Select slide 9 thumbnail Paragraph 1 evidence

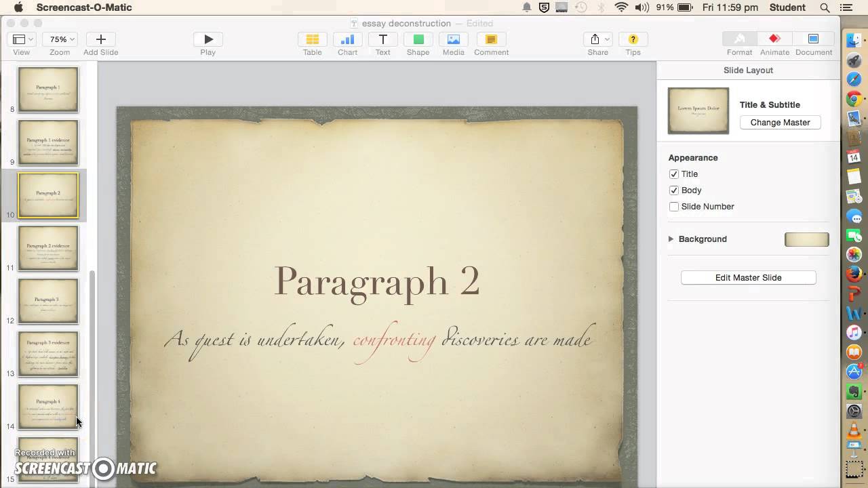pos(48,142)
